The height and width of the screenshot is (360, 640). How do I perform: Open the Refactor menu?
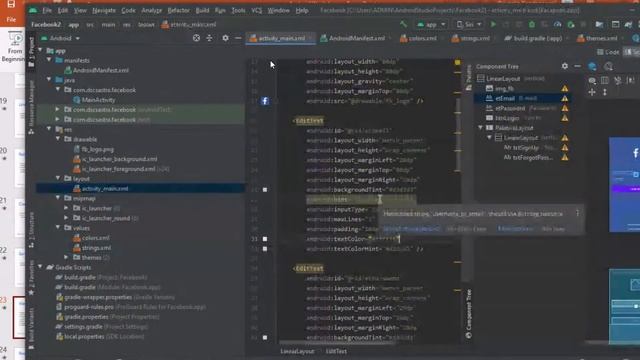178,10
